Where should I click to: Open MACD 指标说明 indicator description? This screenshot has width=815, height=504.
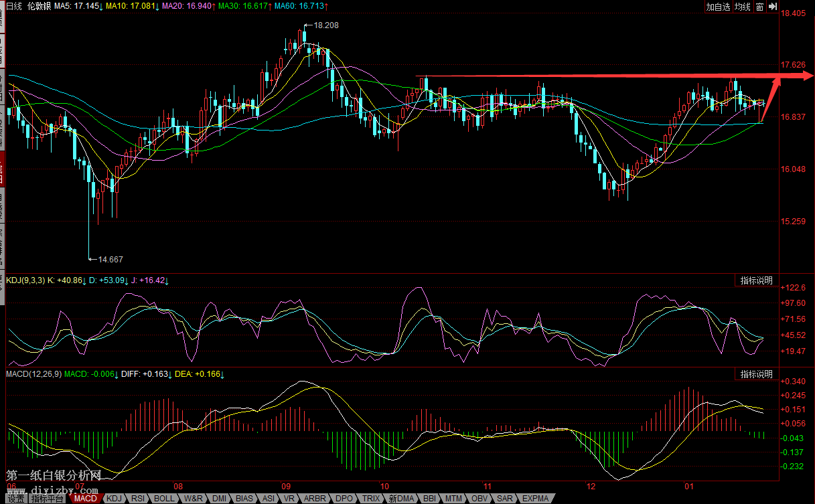[x=756, y=374]
